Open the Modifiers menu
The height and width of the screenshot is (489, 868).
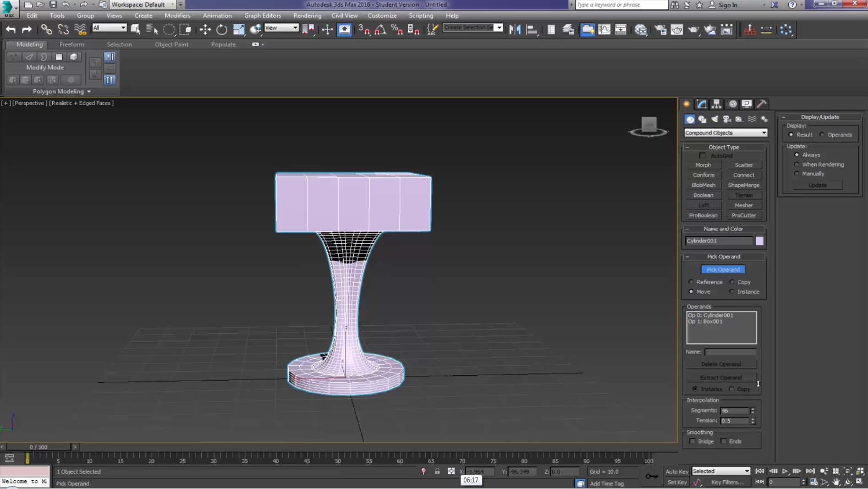[177, 15]
